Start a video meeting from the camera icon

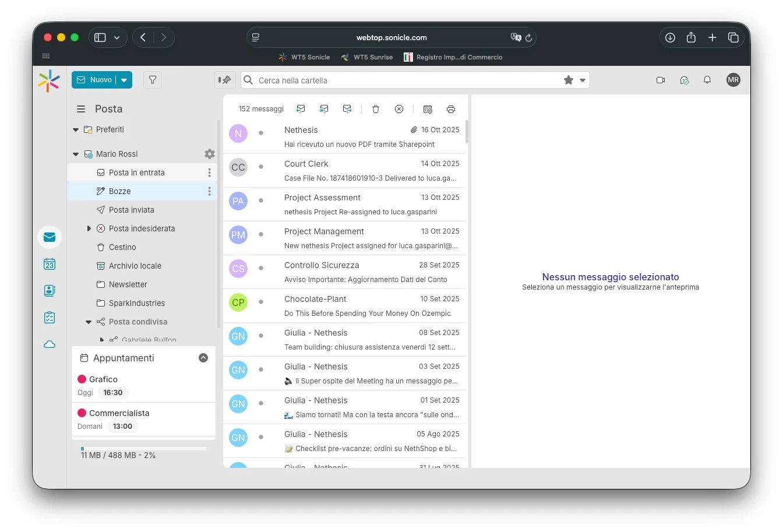tap(661, 80)
